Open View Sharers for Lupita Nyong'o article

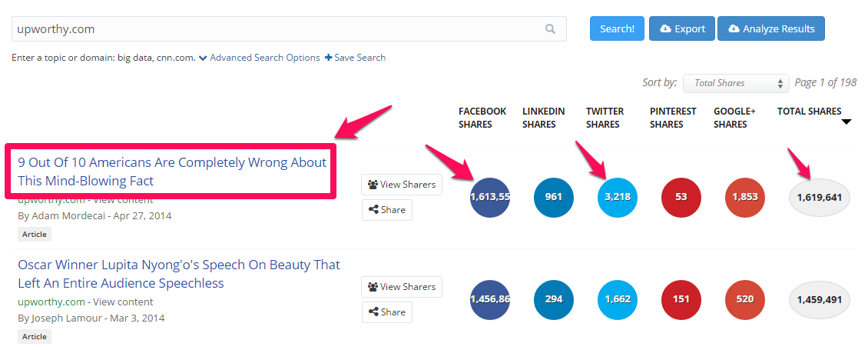click(402, 287)
